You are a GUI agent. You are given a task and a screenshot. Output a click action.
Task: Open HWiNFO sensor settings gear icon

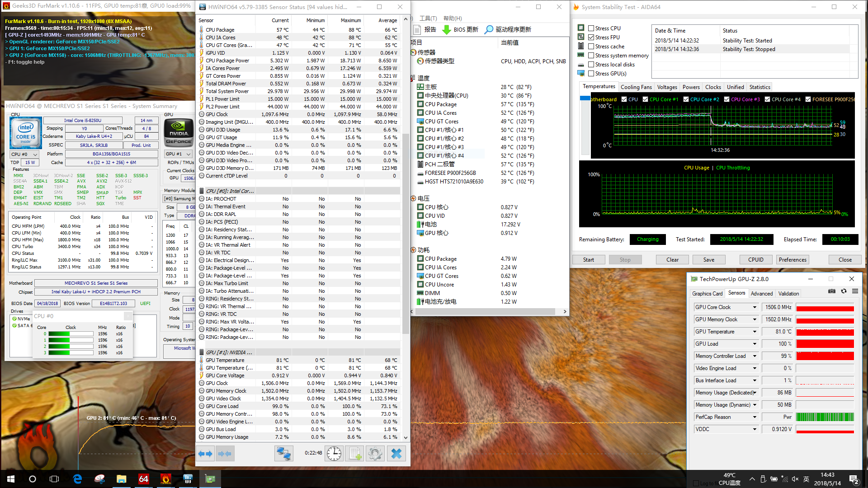pos(375,454)
